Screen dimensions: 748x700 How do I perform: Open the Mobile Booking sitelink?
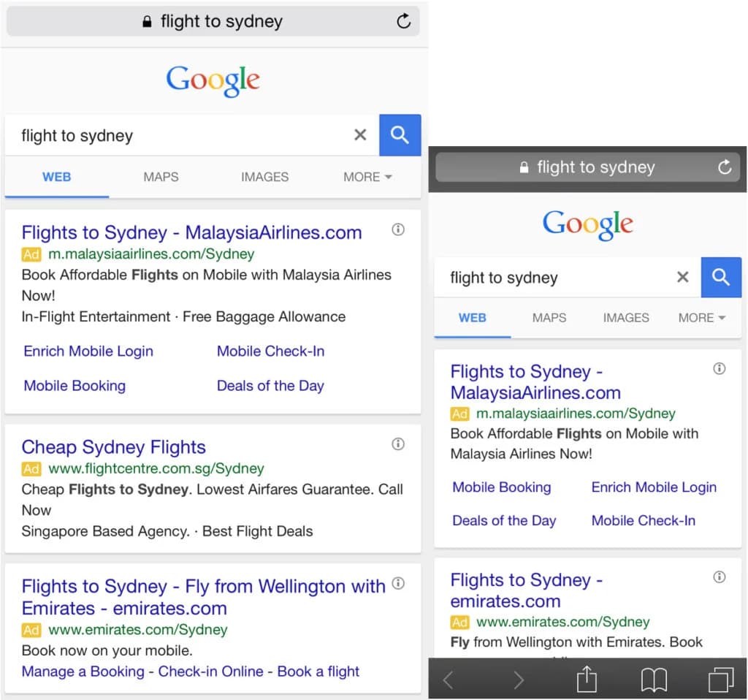tap(74, 385)
